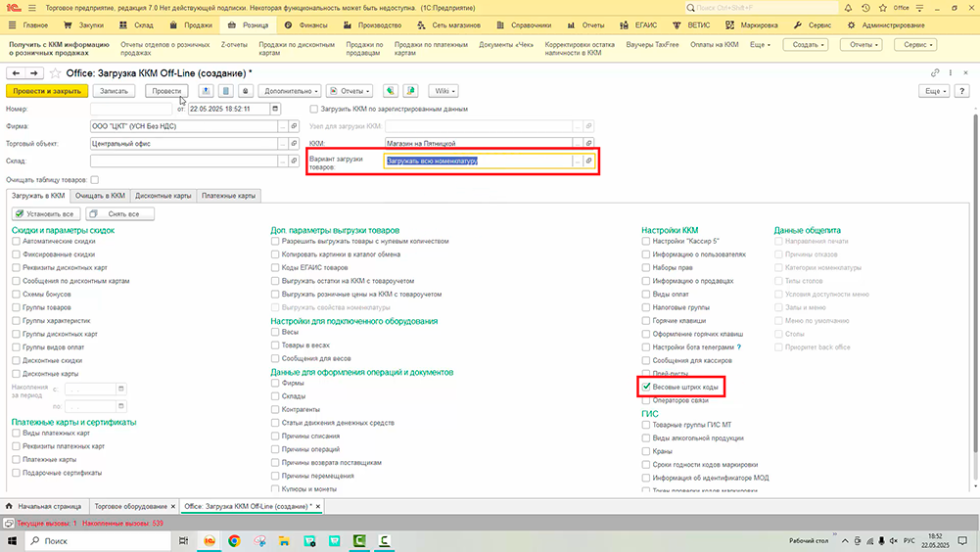
Task: Click the help question mark button
Action: click(963, 91)
